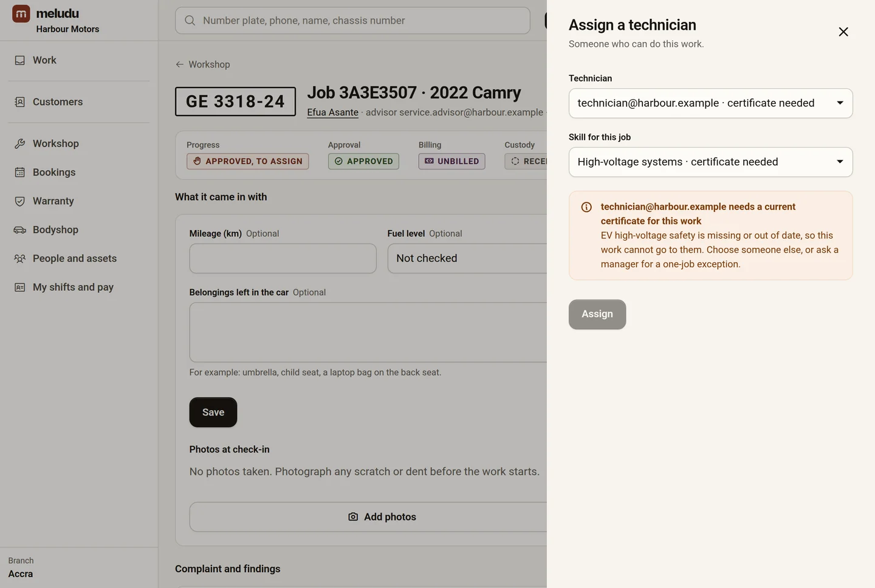Click the Accra branch name
This screenshot has height=588, width=875.
(x=21, y=574)
